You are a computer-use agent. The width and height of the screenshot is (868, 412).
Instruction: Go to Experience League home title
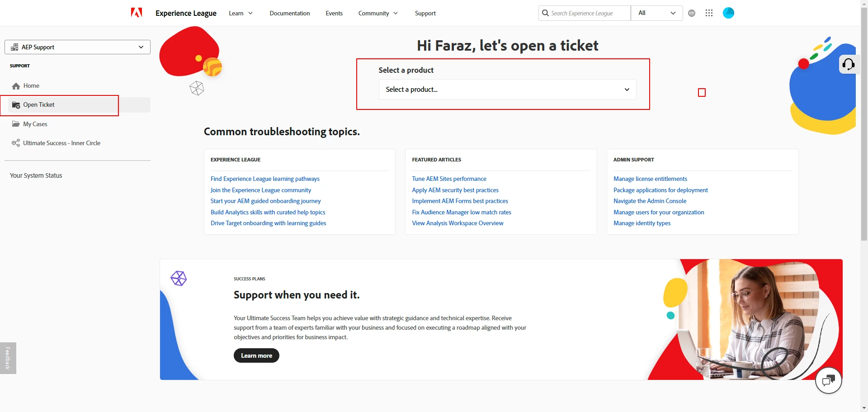point(186,13)
